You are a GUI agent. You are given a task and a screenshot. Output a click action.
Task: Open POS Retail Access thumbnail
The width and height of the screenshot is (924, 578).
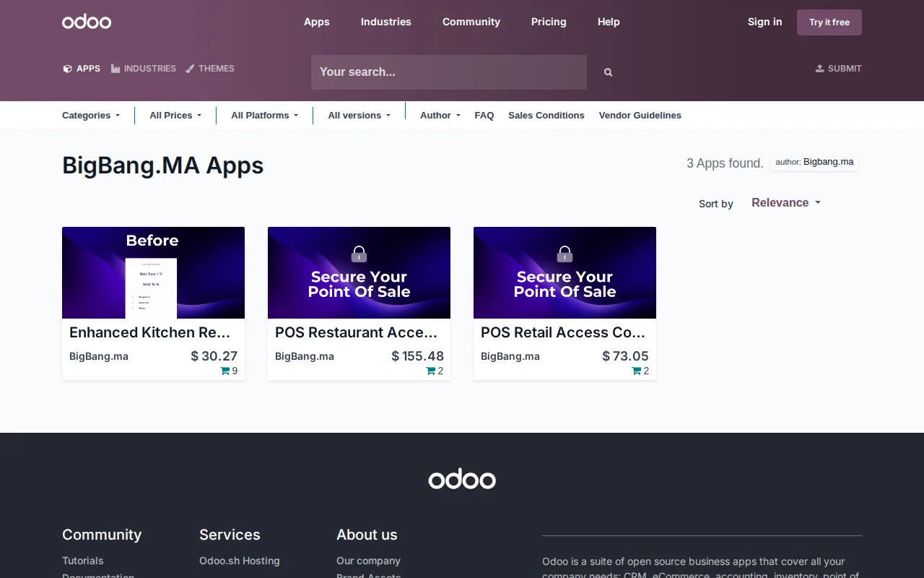(565, 272)
